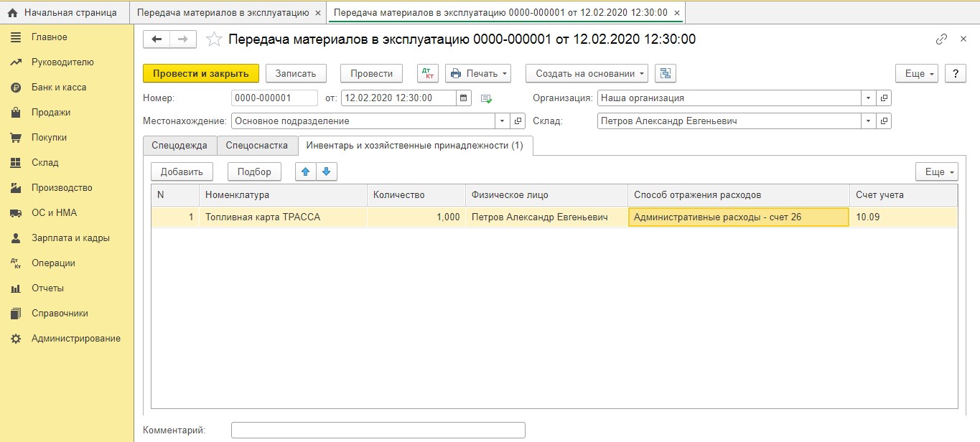Open Местонахождение linked record button
Viewport: 980px width, 442px height.
pos(518,121)
